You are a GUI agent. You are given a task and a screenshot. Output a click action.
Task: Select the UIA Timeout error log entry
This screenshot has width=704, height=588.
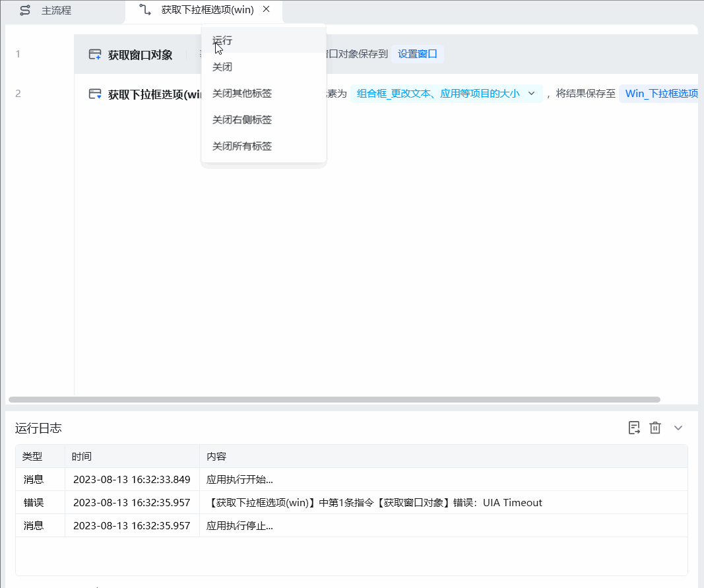352,502
